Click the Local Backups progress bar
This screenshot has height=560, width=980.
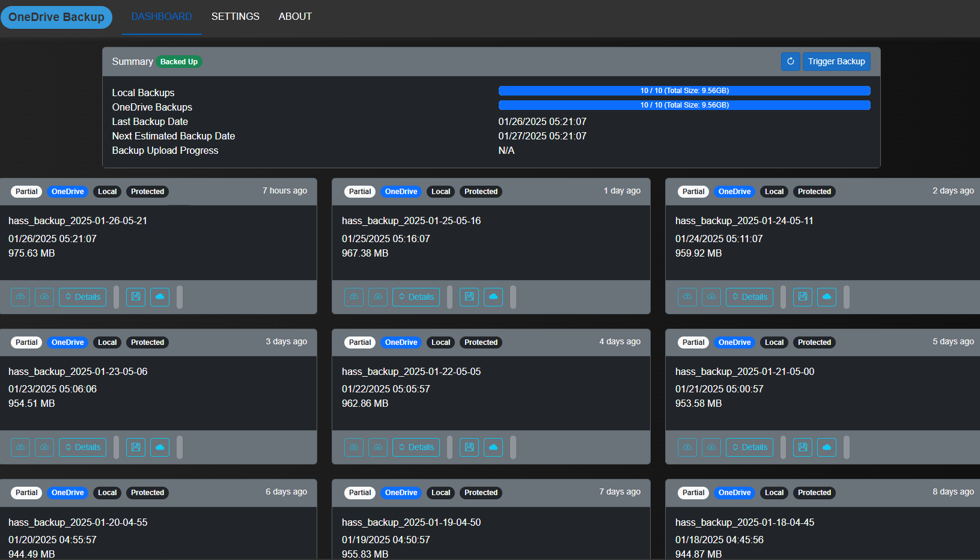pos(684,91)
